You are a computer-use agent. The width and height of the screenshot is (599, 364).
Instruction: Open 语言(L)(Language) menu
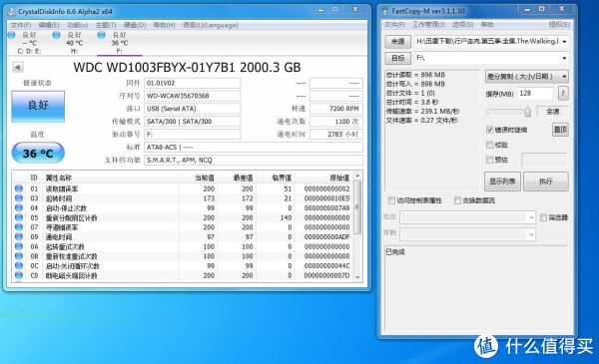pos(210,25)
